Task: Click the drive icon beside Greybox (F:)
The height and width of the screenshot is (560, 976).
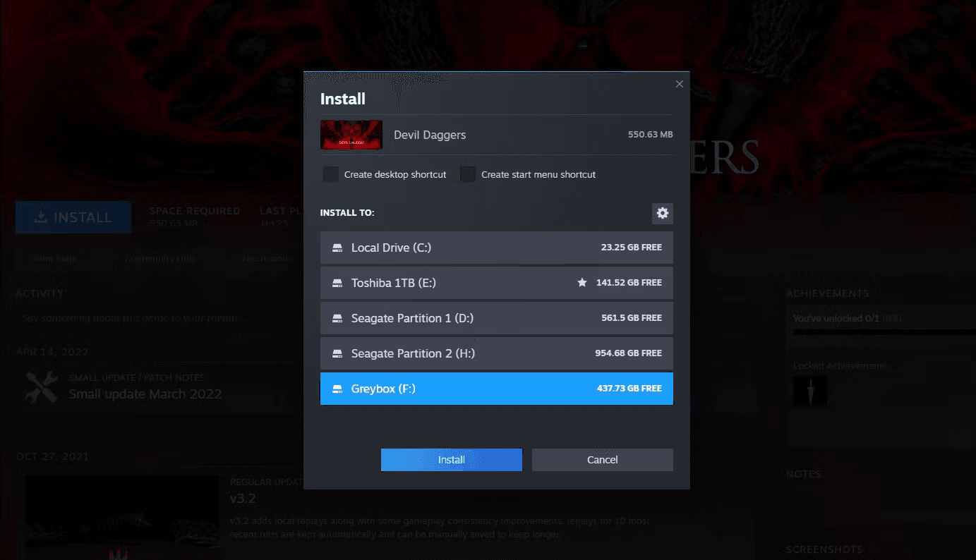Action: coord(337,389)
